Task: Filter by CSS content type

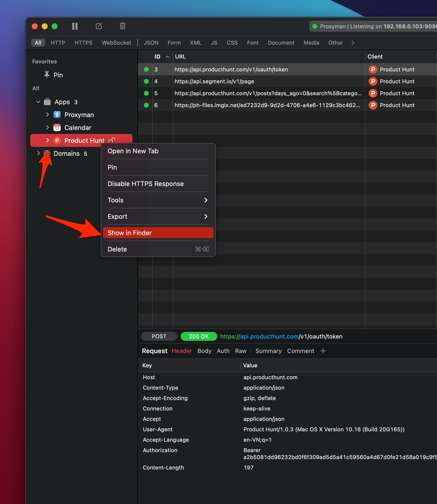Action: (x=232, y=43)
